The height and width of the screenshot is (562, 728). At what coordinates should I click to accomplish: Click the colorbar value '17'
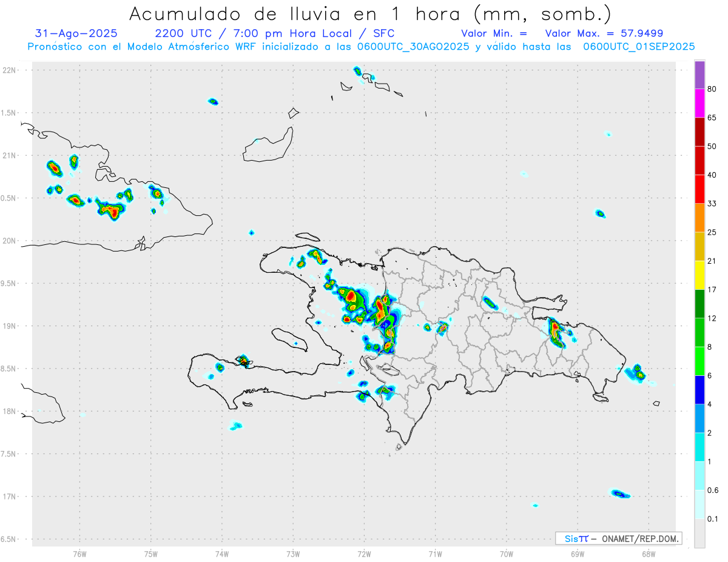(x=712, y=290)
